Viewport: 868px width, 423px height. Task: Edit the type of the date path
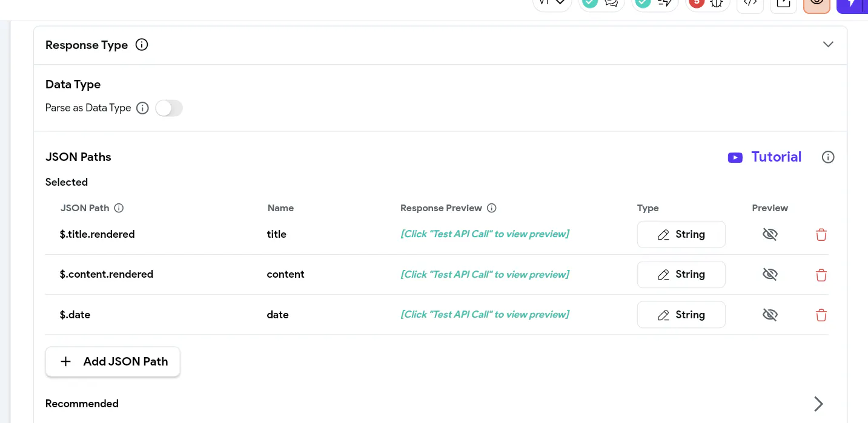pos(681,315)
